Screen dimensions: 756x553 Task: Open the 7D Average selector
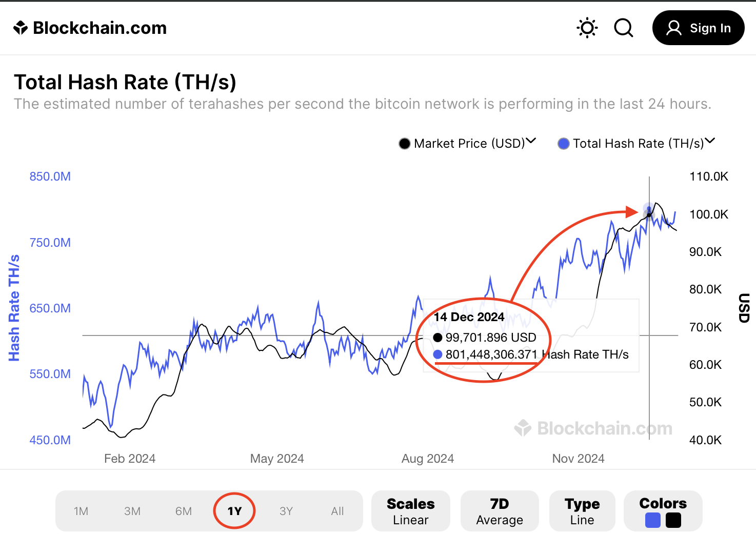[500, 511]
